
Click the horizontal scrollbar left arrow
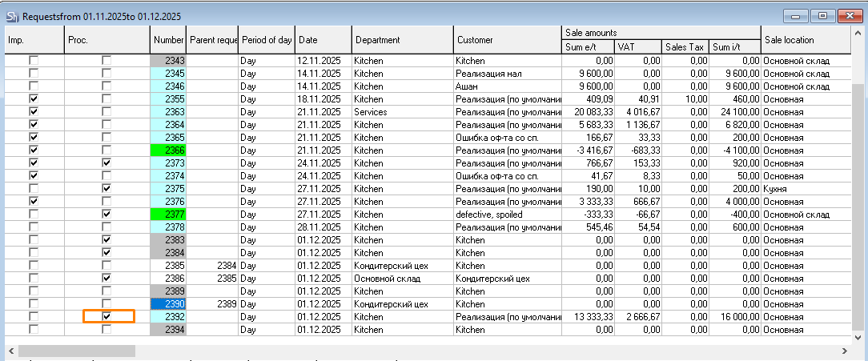coord(11,351)
